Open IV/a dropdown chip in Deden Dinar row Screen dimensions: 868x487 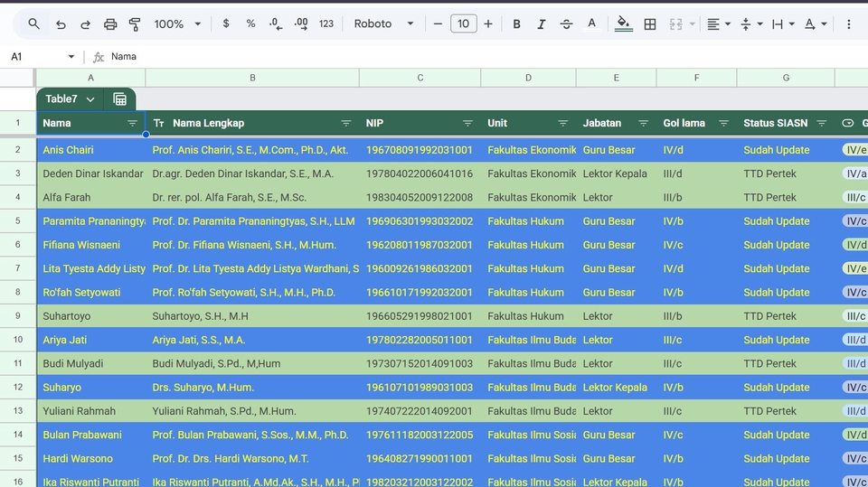click(x=854, y=173)
